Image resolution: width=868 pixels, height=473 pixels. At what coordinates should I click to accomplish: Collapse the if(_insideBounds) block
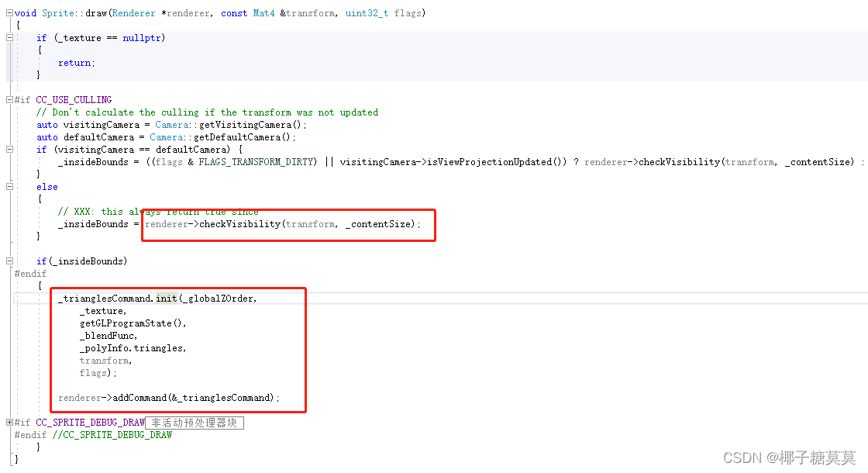[9, 261]
